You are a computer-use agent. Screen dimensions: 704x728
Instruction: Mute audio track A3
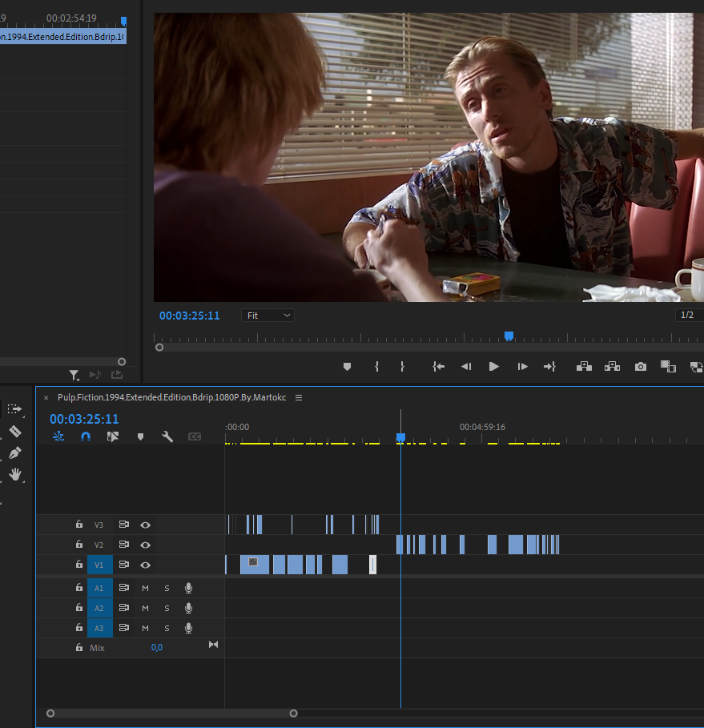[145, 628]
